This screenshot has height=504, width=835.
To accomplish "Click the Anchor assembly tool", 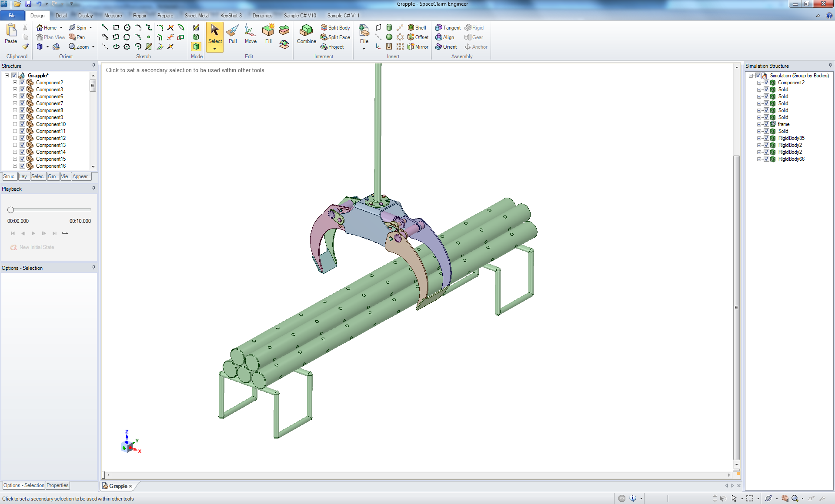I will (476, 46).
